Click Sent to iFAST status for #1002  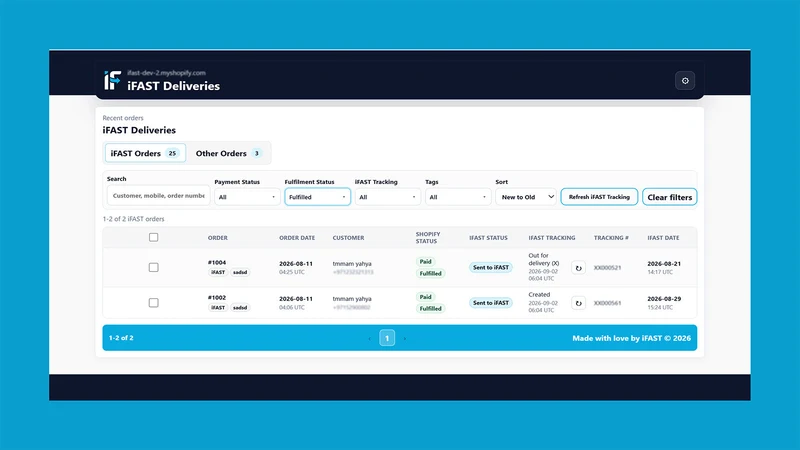(491, 303)
